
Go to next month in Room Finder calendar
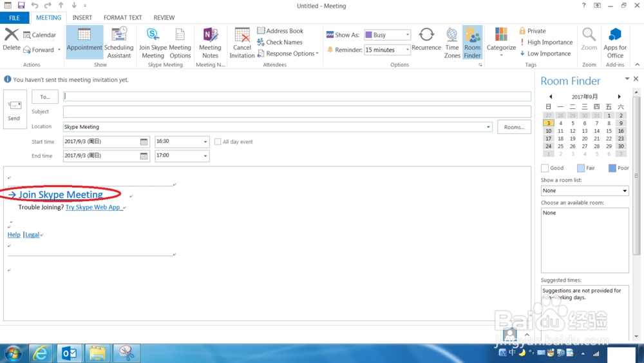[620, 97]
